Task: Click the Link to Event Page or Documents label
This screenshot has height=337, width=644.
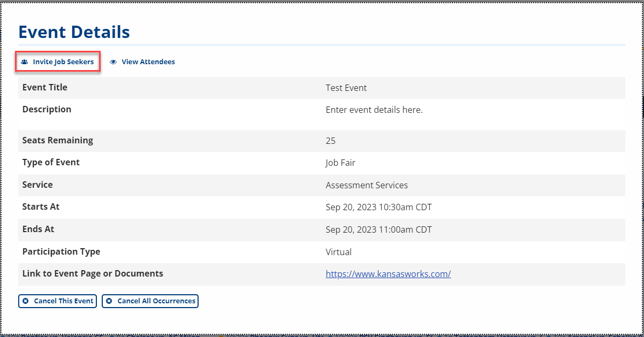Action: 93,273
